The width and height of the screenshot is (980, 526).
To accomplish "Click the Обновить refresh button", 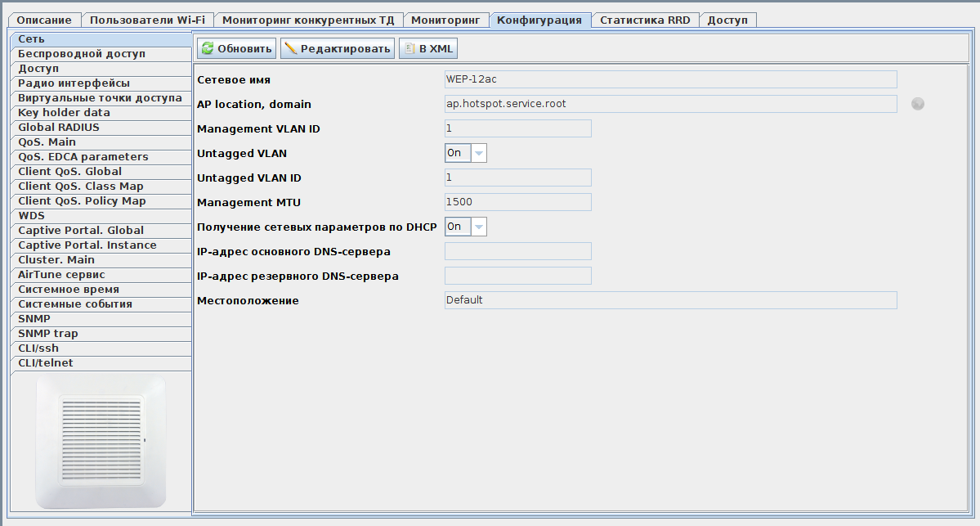I will [x=236, y=49].
